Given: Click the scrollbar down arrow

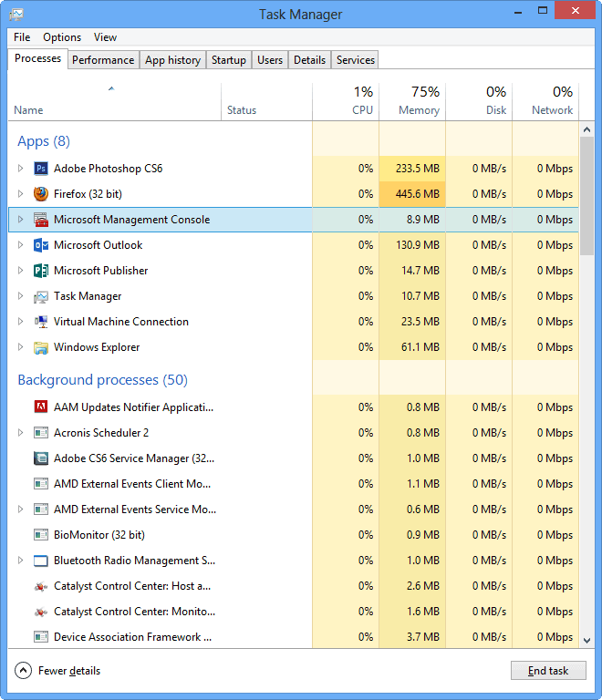Looking at the screenshot, I should 586,640.
